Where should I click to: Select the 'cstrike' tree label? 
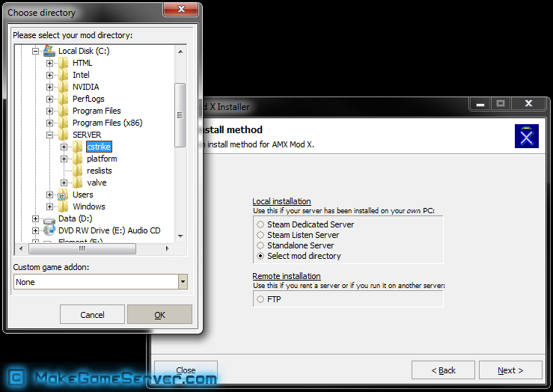pos(99,147)
